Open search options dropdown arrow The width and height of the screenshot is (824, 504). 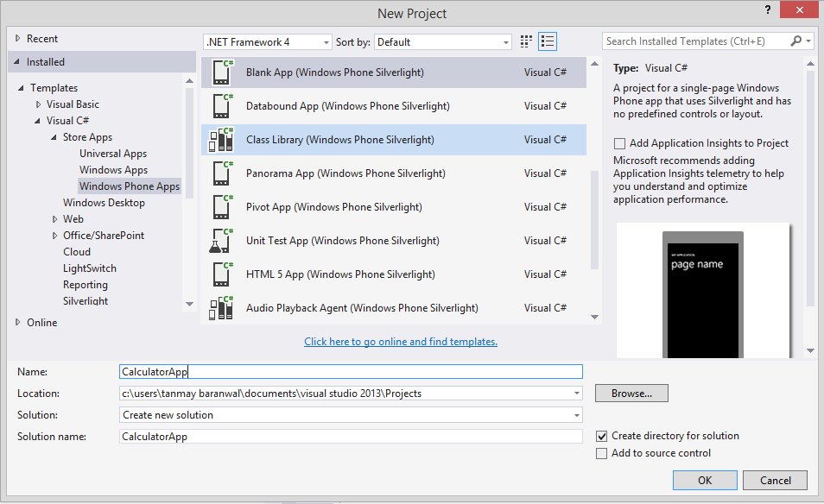coord(808,41)
